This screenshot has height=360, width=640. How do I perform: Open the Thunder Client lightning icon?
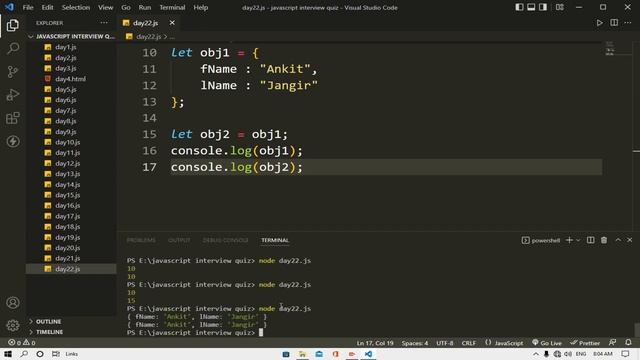[13, 142]
